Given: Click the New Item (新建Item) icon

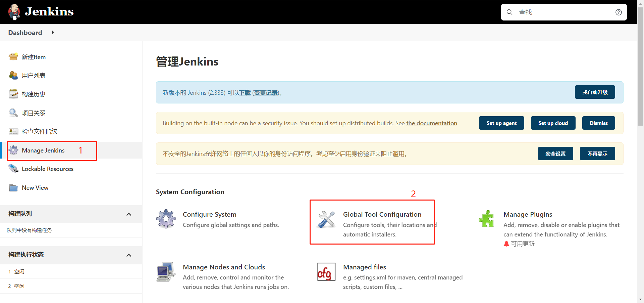Looking at the screenshot, I should 13,56.
